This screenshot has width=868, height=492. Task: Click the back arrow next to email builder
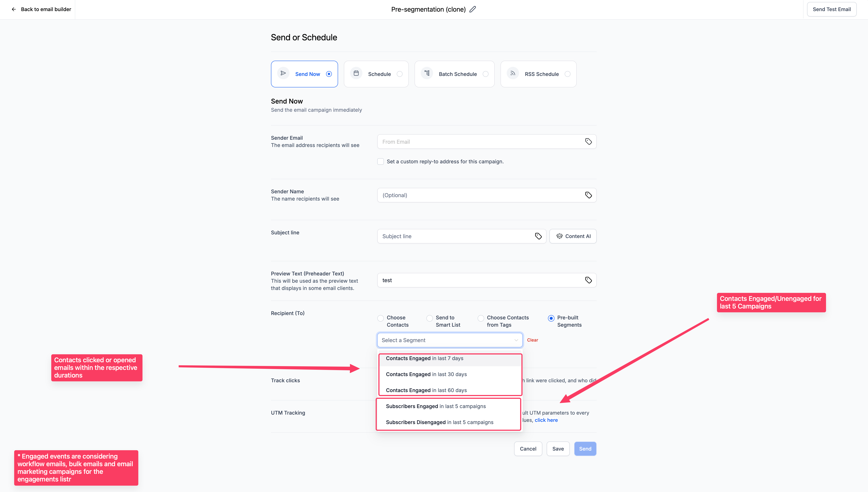14,9
